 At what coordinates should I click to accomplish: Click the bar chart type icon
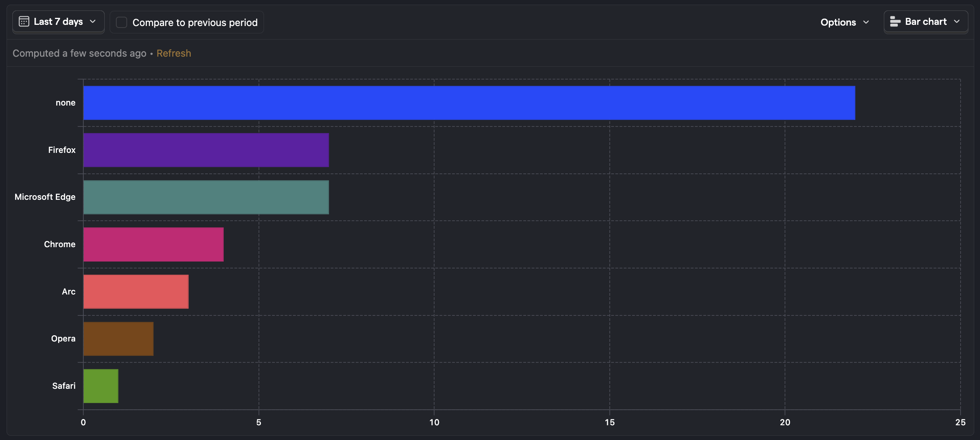(895, 22)
